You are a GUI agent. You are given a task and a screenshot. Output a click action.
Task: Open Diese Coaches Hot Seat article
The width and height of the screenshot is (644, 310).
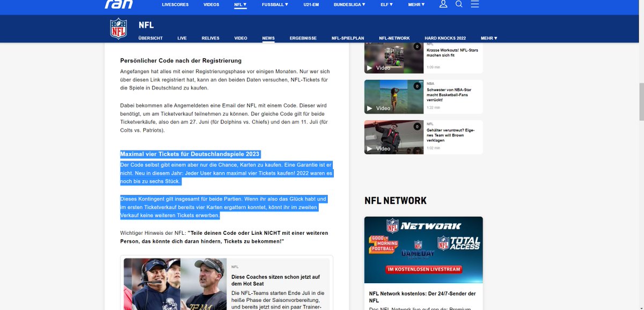point(276,280)
